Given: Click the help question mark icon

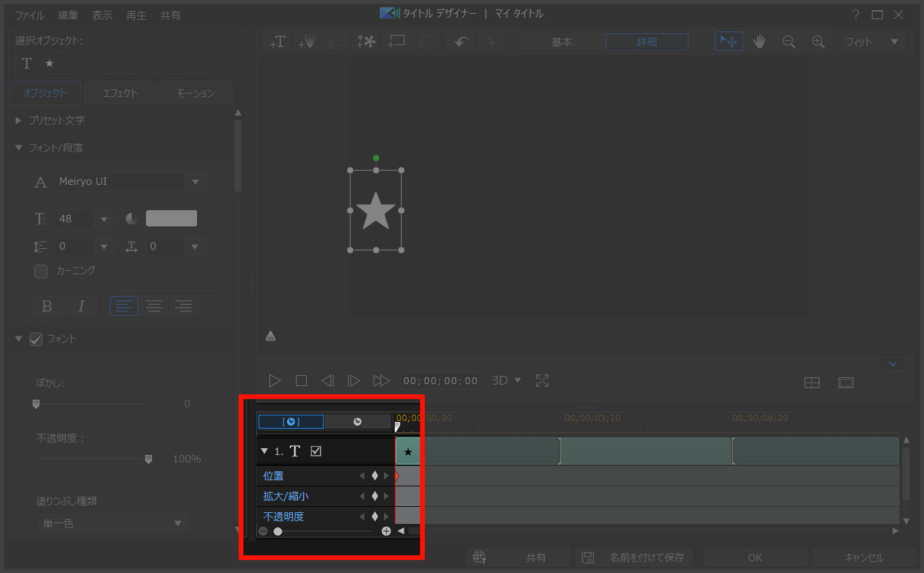Looking at the screenshot, I should (x=855, y=14).
